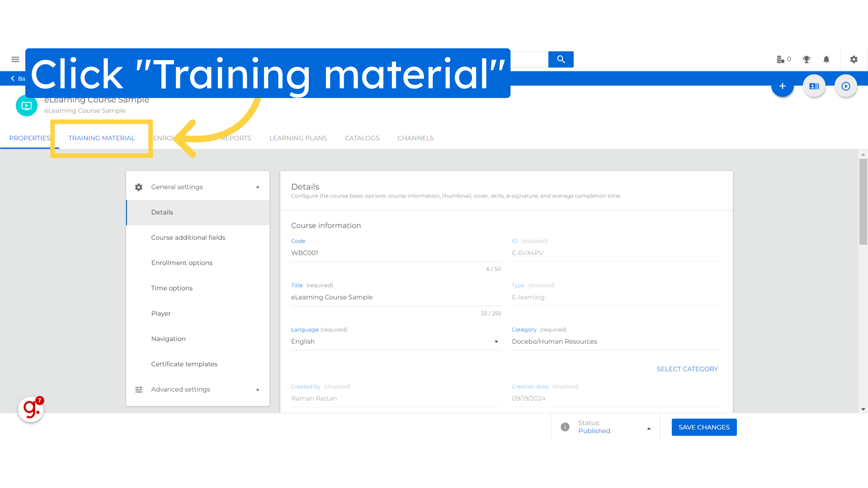Image resolution: width=868 pixels, height=488 pixels.
Task: Click SELECT CATEGORY link
Action: click(687, 369)
